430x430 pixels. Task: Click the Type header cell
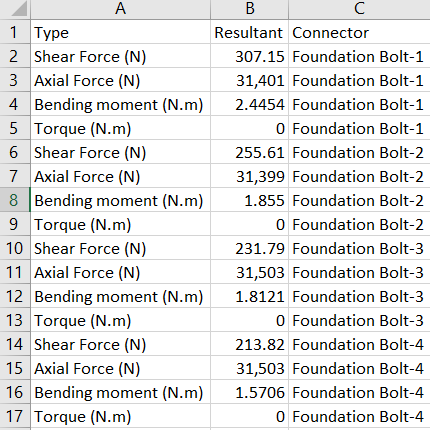point(120,32)
